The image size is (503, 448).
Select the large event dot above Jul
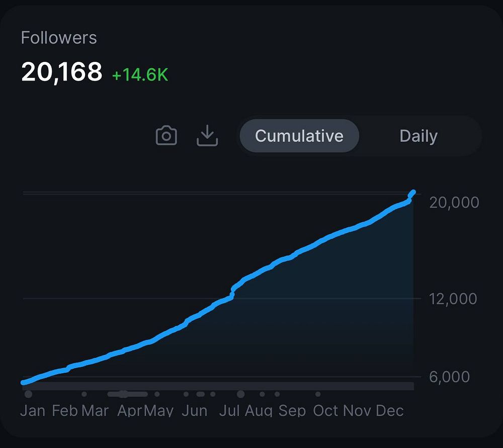click(x=240, y=394)
